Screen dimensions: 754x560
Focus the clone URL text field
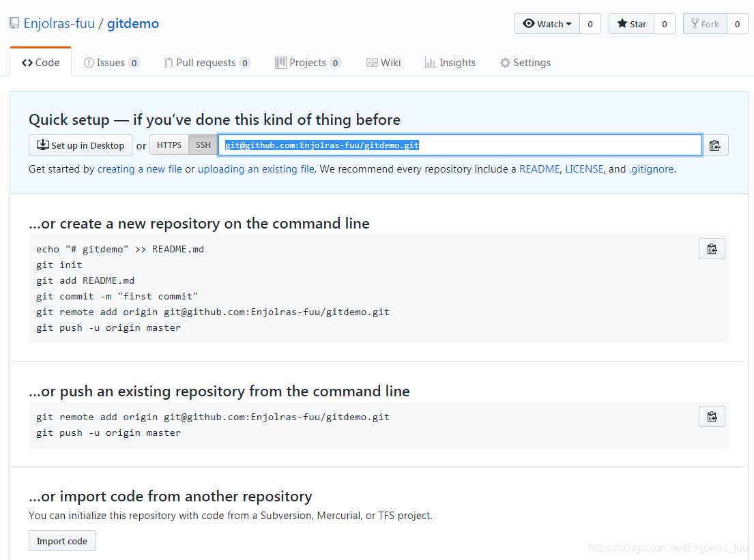pos(460,145)
